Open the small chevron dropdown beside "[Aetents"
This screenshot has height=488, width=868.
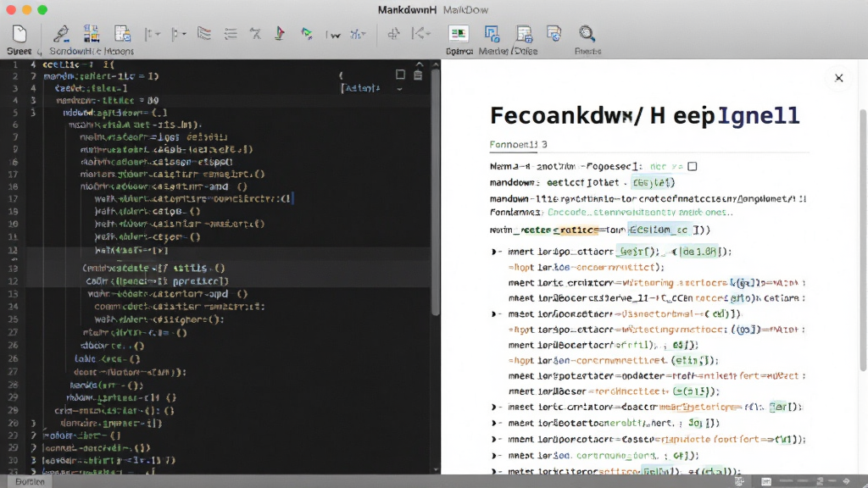tap(399, 88)
